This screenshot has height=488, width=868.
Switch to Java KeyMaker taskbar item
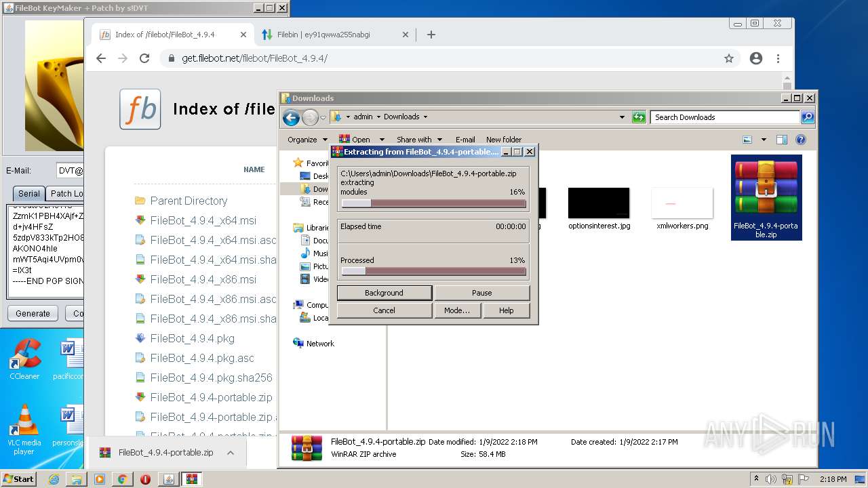[168, 479]
